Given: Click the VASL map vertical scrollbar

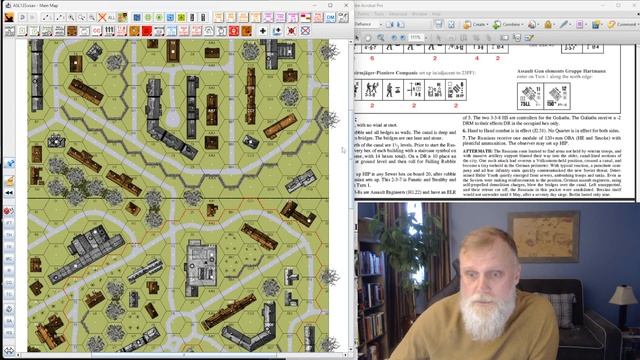Looking at the screenshot, I should [x=350, y=196].
